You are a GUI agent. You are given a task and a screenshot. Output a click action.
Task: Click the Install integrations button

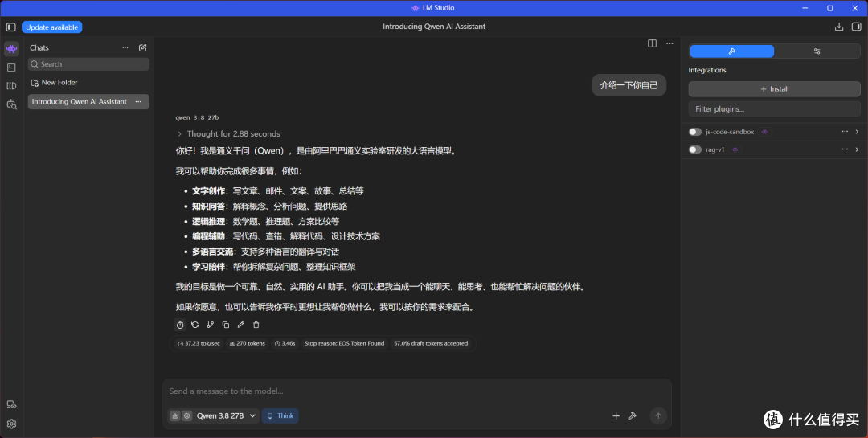click(775, 89)
